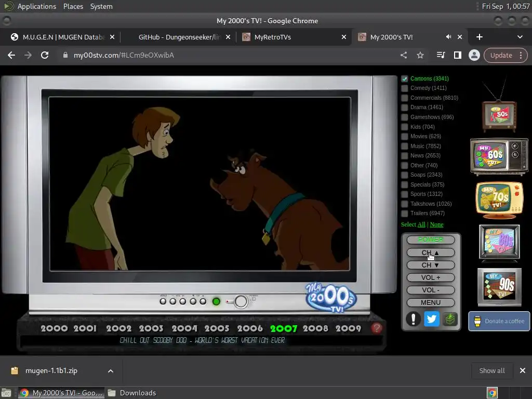Open the My 70s TV thumbnail
This screenshot has width=532, height=399.
pos(499,200)
